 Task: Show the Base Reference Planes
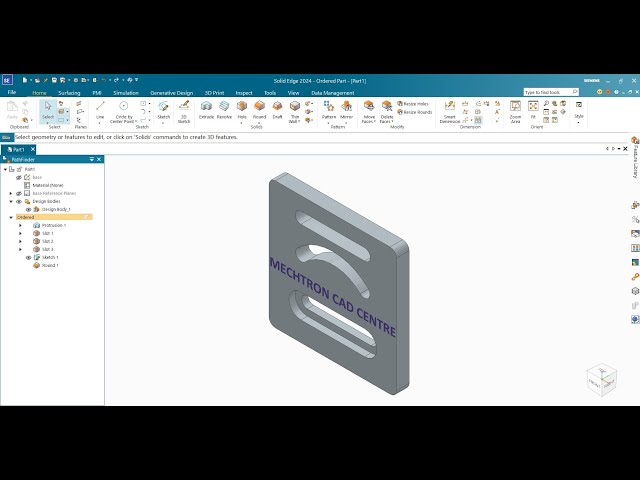(19, 193)
